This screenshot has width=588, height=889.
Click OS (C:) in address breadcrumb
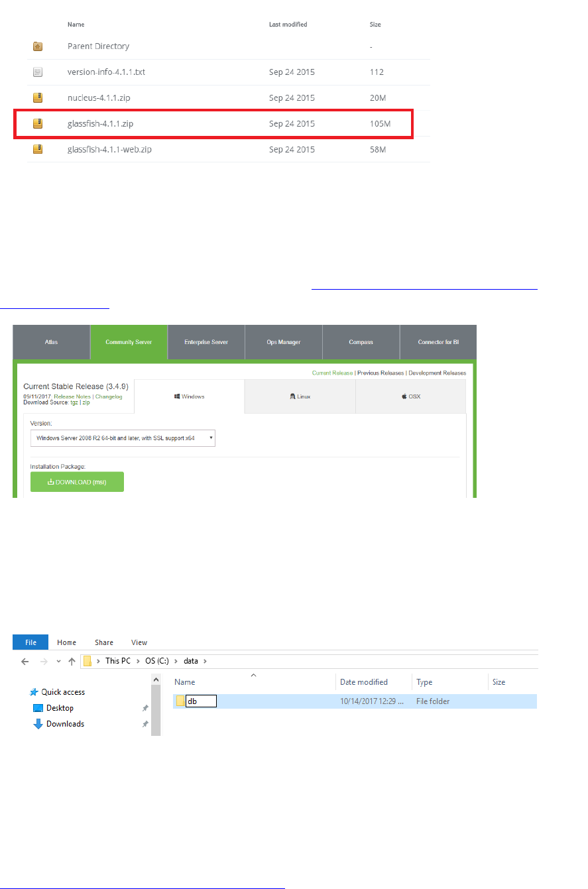click(x=156, y=661)
